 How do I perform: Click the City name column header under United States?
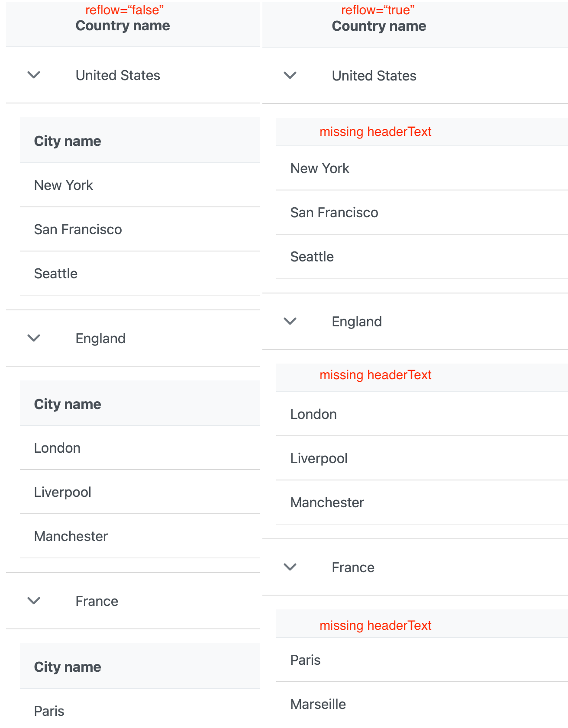[x=68, y=141]
